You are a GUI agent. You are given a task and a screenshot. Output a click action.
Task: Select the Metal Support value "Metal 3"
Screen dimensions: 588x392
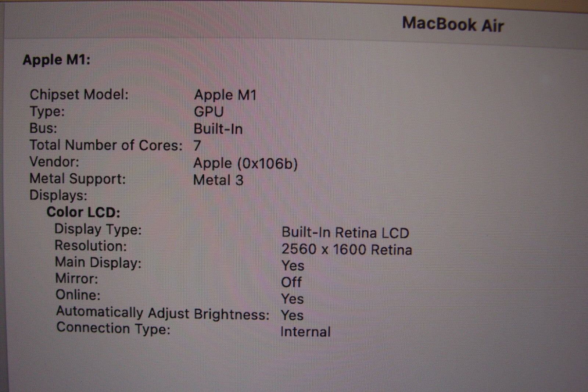pyautogui.click(x=218, y=180)
